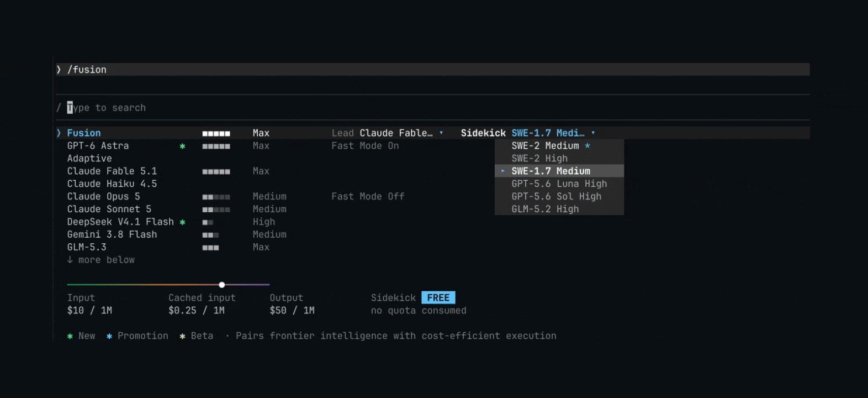Click the blue star icon before the Promotion legend

tap(109, 336)
